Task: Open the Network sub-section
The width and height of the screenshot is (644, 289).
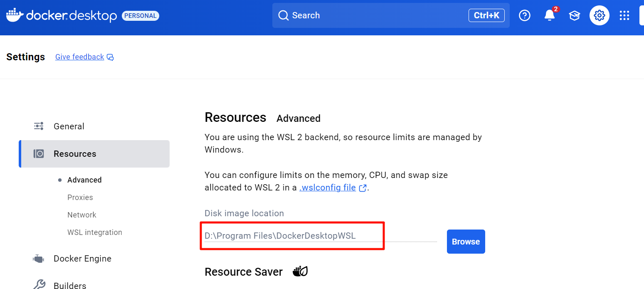Action: tap(82, 215)
